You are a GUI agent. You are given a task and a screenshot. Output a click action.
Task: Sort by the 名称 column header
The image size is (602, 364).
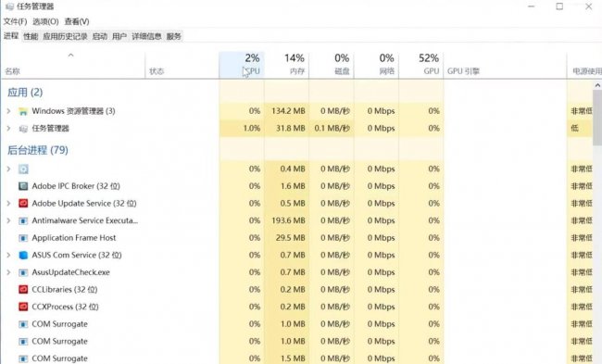[73, 65]
